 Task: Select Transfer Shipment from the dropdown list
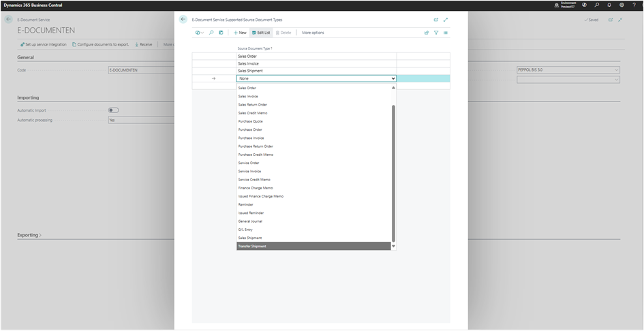[x=313, y=246]
